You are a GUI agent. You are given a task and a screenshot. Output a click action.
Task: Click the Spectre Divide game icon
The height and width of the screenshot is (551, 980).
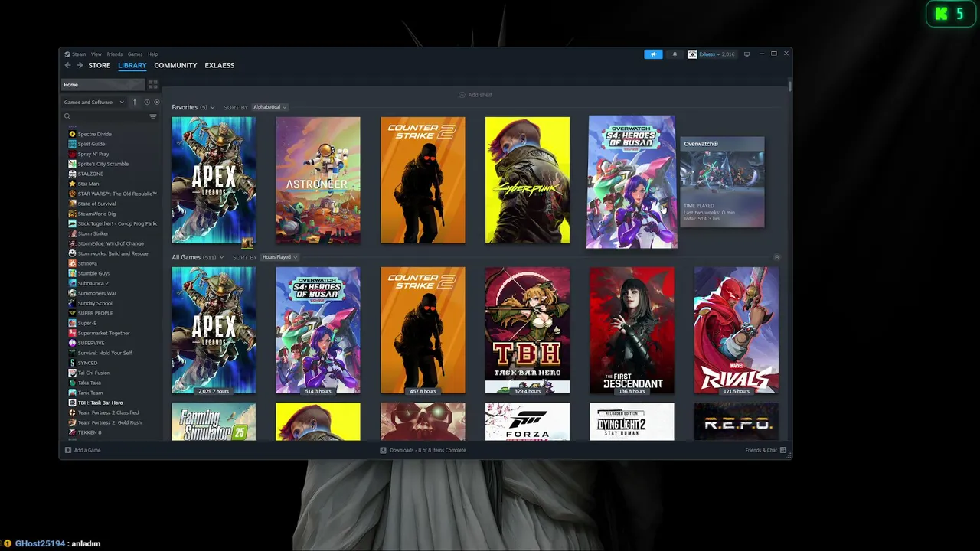tap(72, 134)
